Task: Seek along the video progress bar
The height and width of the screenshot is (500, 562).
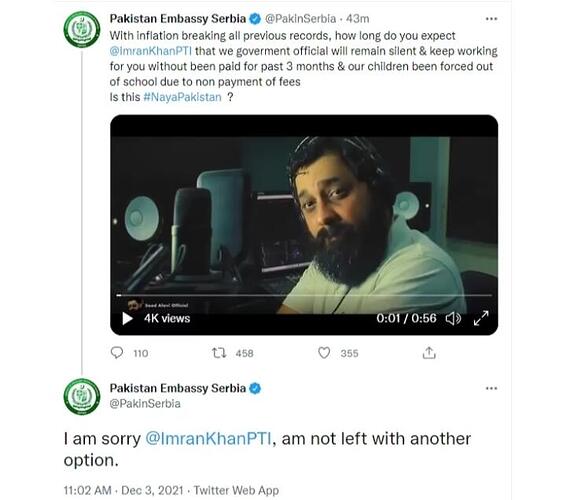Action: coord(304,295)
